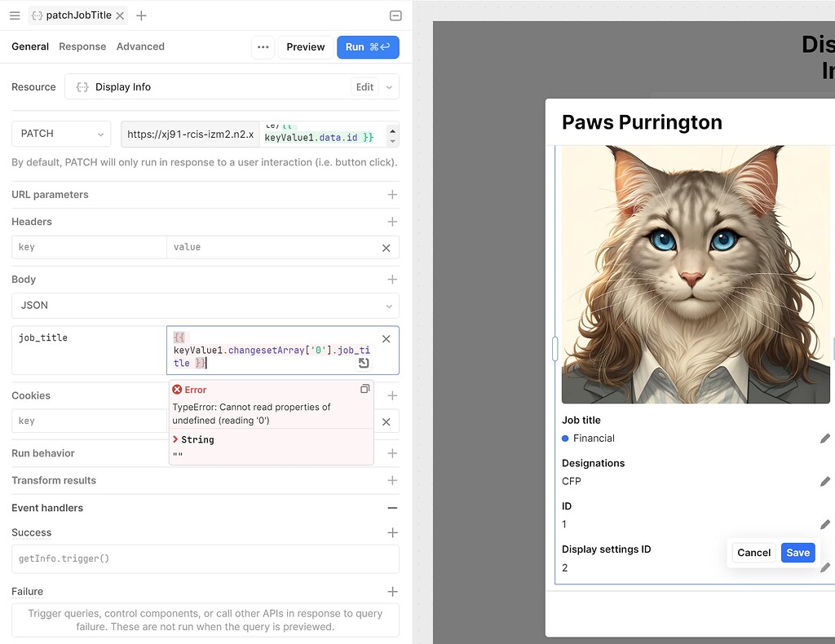This screenshot has height=644, width=835.
Task: Collapse the Event handlers section
Action: pyautogui.click(x=392, y=508)
